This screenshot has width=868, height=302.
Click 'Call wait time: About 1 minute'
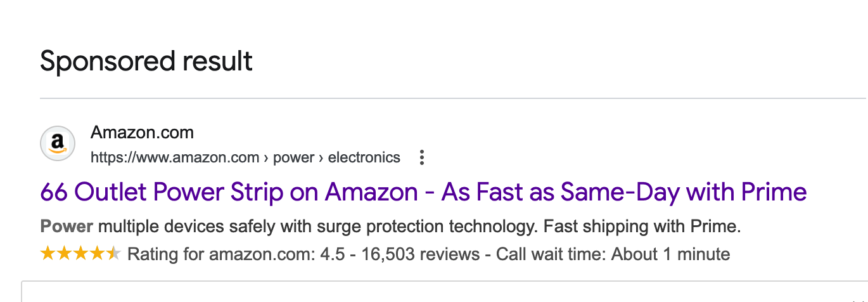tap(613, 255)
